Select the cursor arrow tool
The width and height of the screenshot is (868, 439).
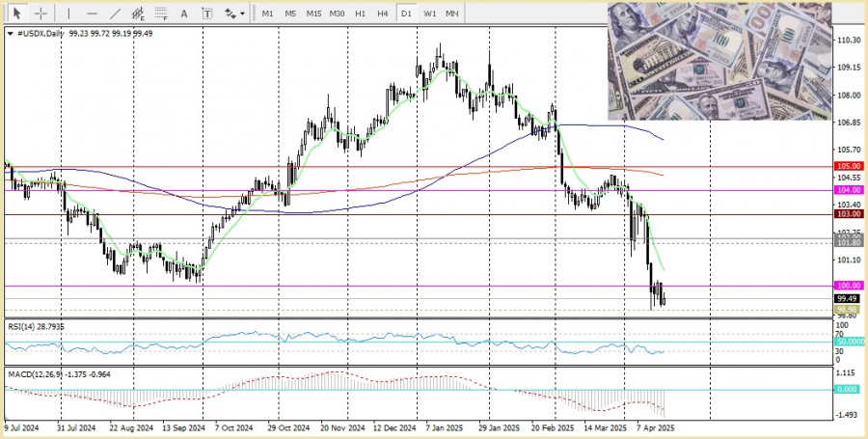click(x=17, y=14)
